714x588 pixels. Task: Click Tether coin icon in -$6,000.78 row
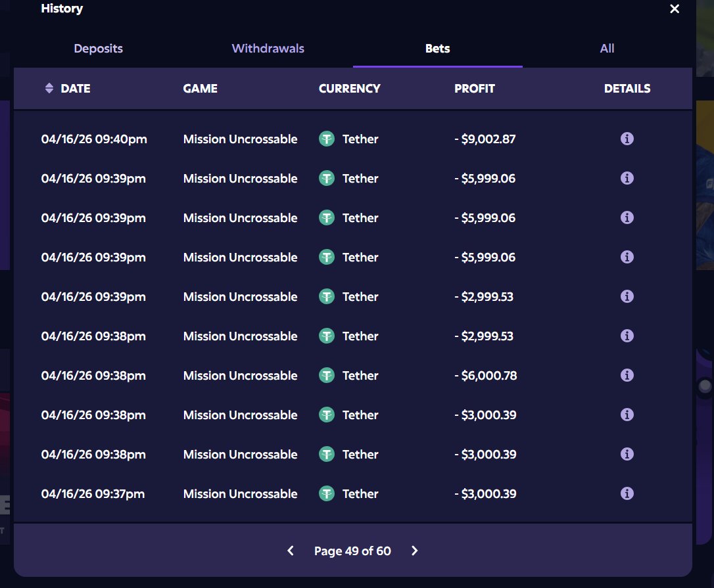click(327, 375)
